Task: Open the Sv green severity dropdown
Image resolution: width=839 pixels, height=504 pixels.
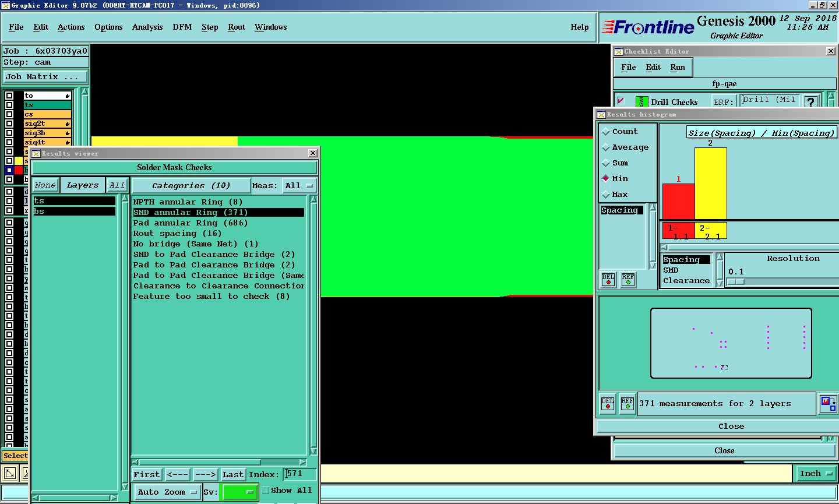Action: point(239,492)
